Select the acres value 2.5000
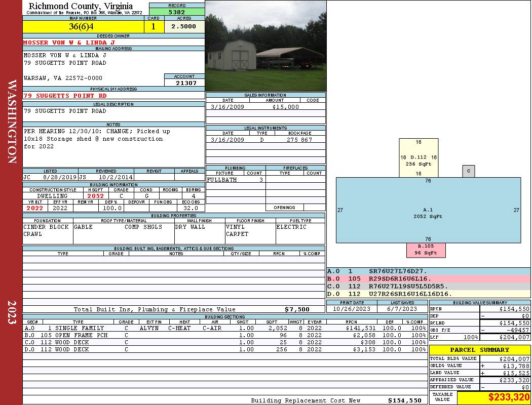 (x=184, y=27)
